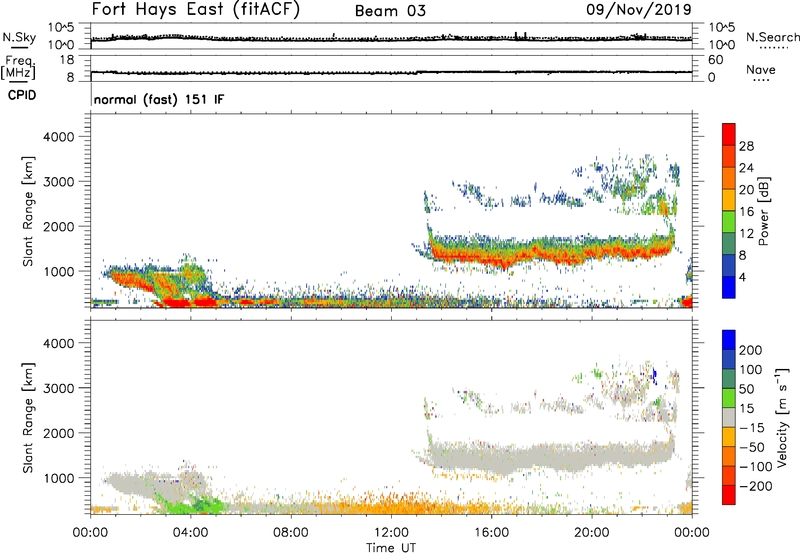Pick the blue Velocity swatch above 200
800x554 pixels.
pyautogui.click(x=729, y=340)
